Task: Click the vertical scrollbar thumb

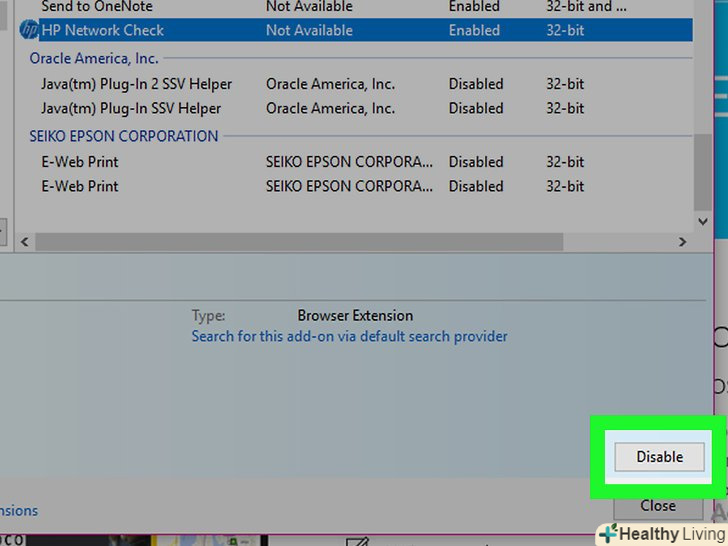Action: (x=703, y=172)
